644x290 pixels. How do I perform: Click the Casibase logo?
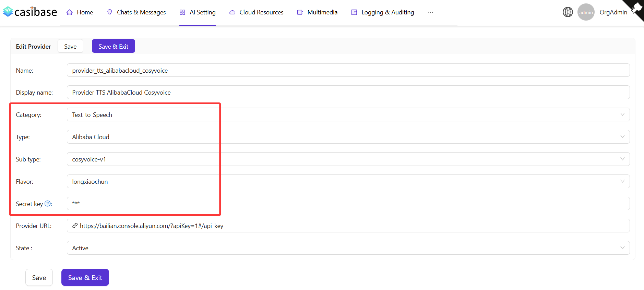coord(30,12)
